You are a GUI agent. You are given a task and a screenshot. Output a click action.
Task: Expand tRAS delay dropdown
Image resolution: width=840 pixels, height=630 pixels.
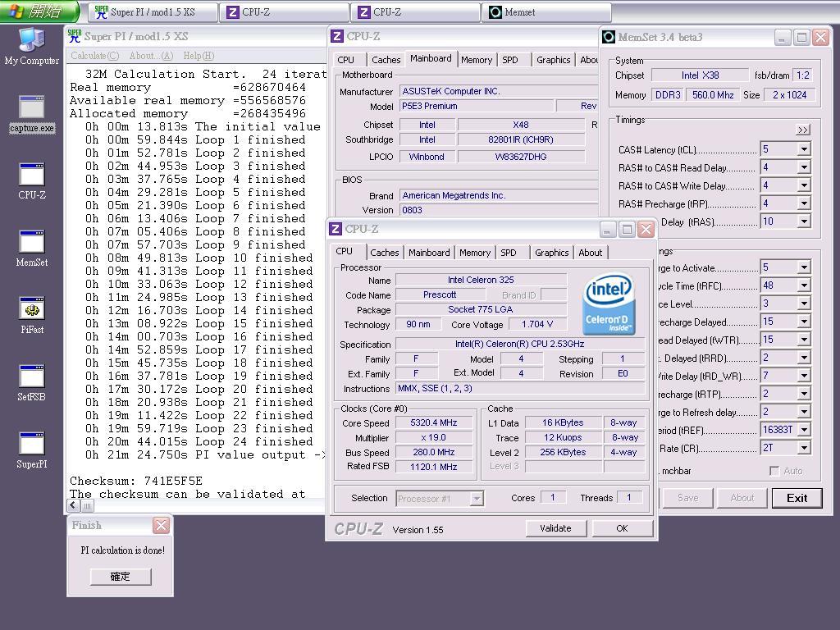coord(804,221)
